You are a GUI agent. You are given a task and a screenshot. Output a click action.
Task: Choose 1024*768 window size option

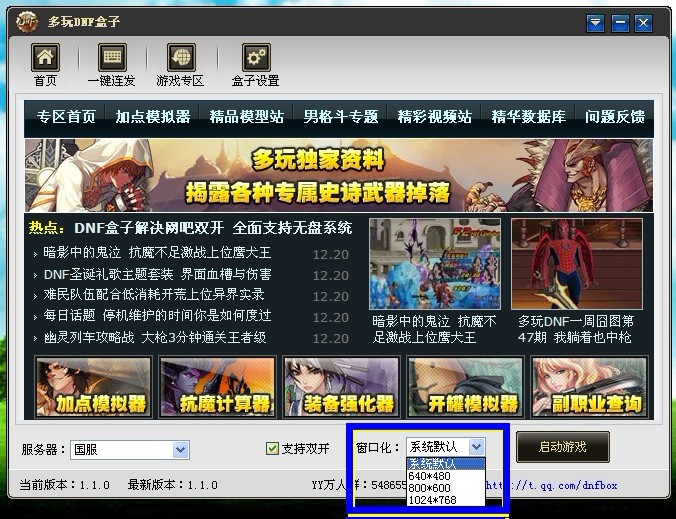[432, 499]
